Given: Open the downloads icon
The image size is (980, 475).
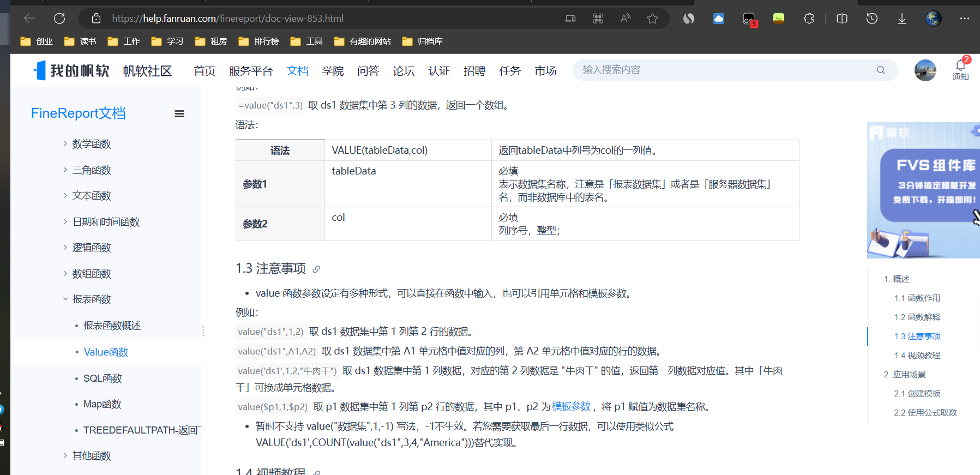Looking at the screenshot, I should point(902,19).
